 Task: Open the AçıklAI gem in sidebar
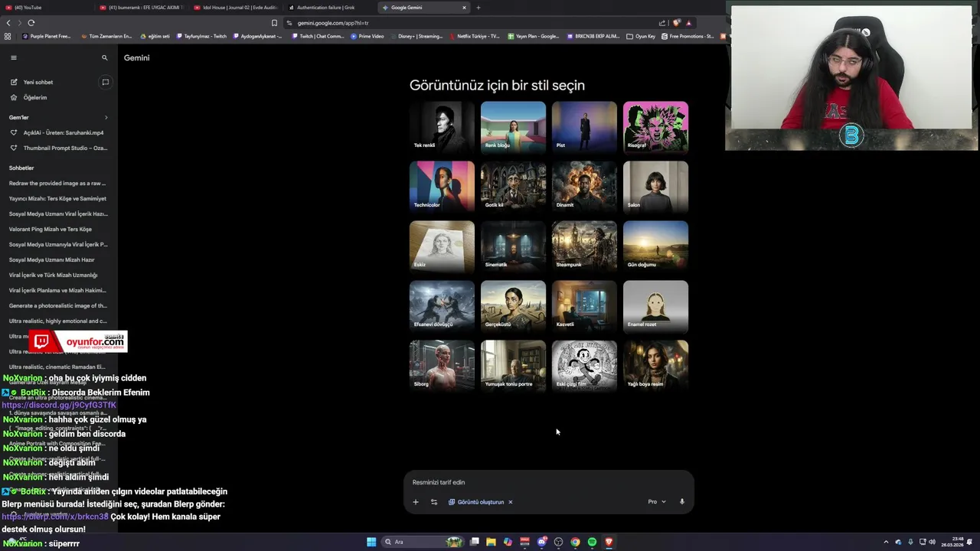point(58,132)
